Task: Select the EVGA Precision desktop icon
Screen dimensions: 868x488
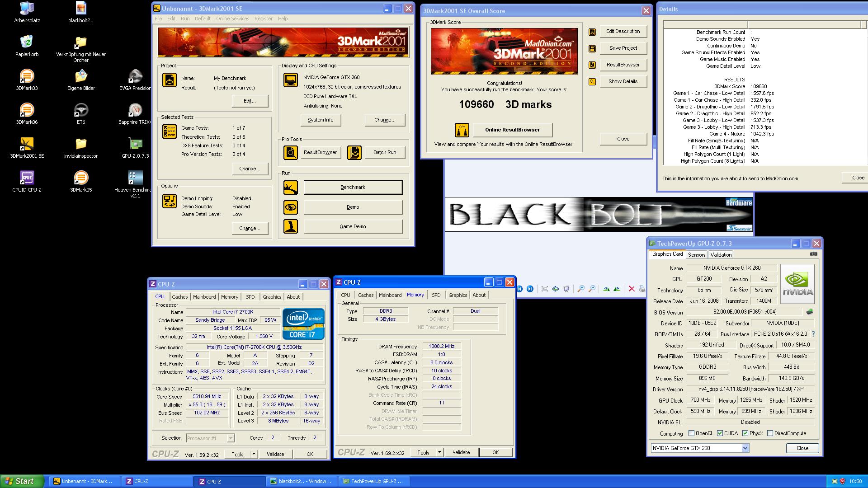Action: (x=135, y=76)
